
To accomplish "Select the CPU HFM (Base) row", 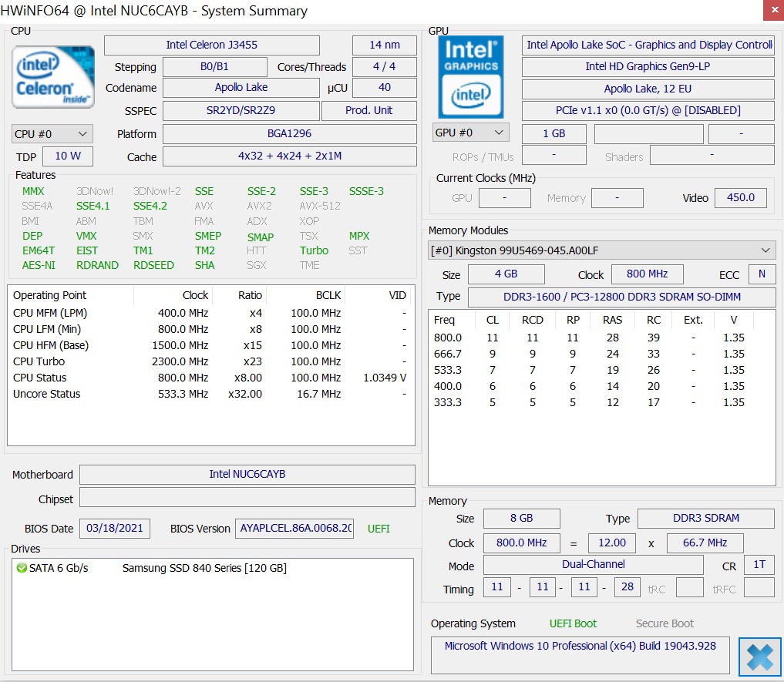I will pos(210,345).
